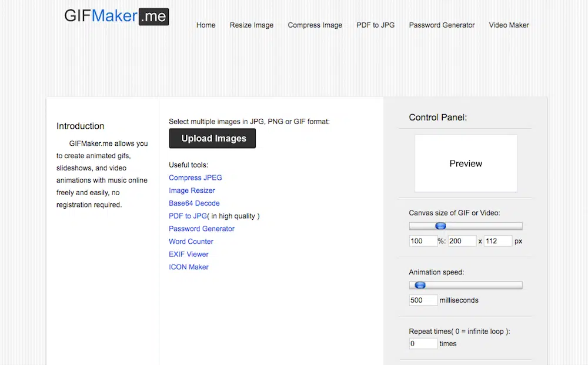Viewport: 588px width, 365px height.
Task: Focus the canvas percentage input field
Action: [423, 241]
